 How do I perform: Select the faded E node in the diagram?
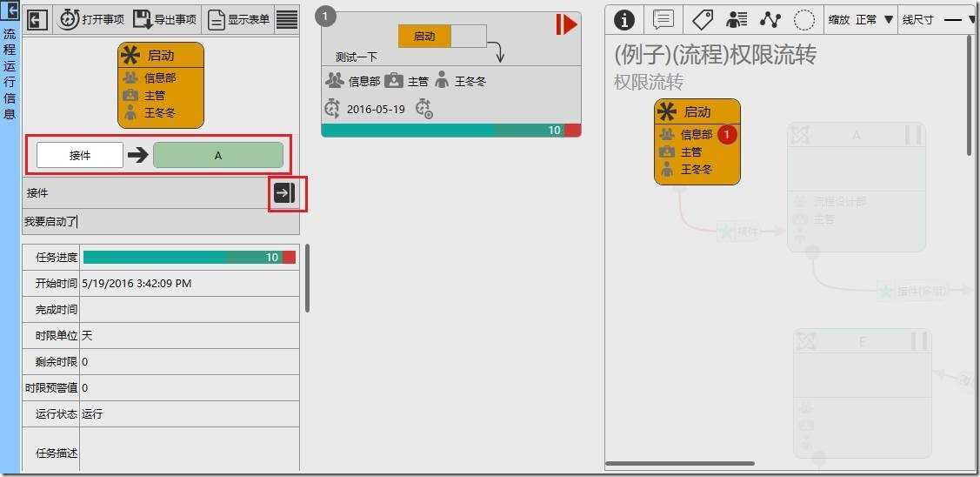click(x=863, y=393)
